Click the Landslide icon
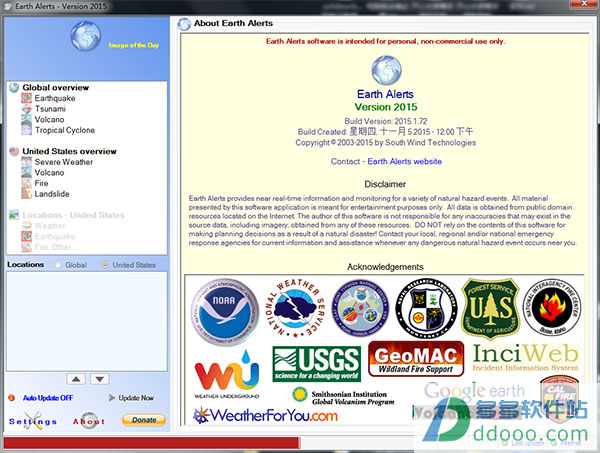Screen dimensions: 600x453 click(x=26, y=194)
